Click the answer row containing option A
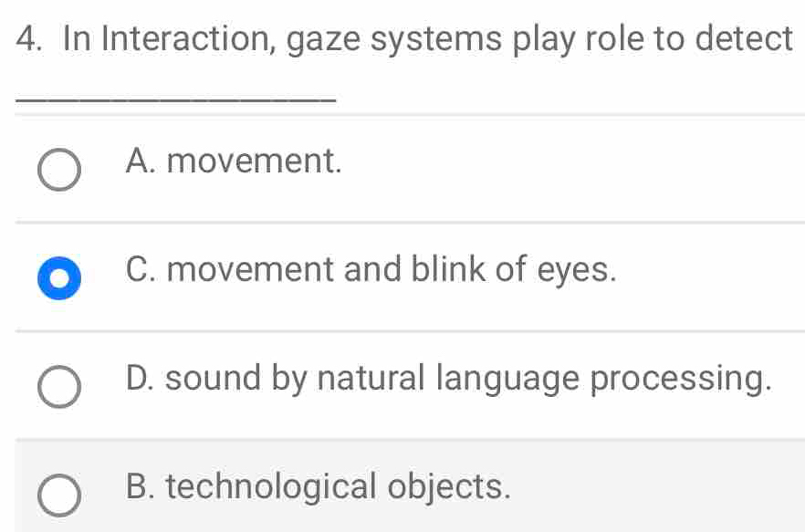 402,170
